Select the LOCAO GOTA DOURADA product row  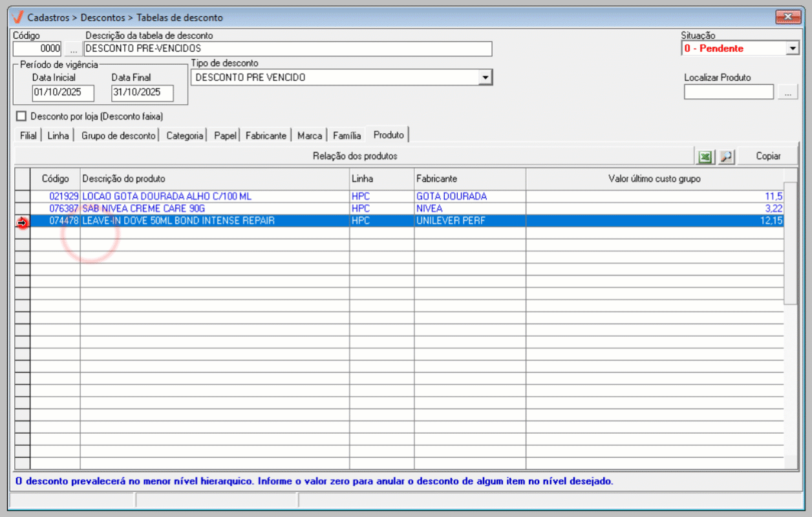click(x=213, y=196)
